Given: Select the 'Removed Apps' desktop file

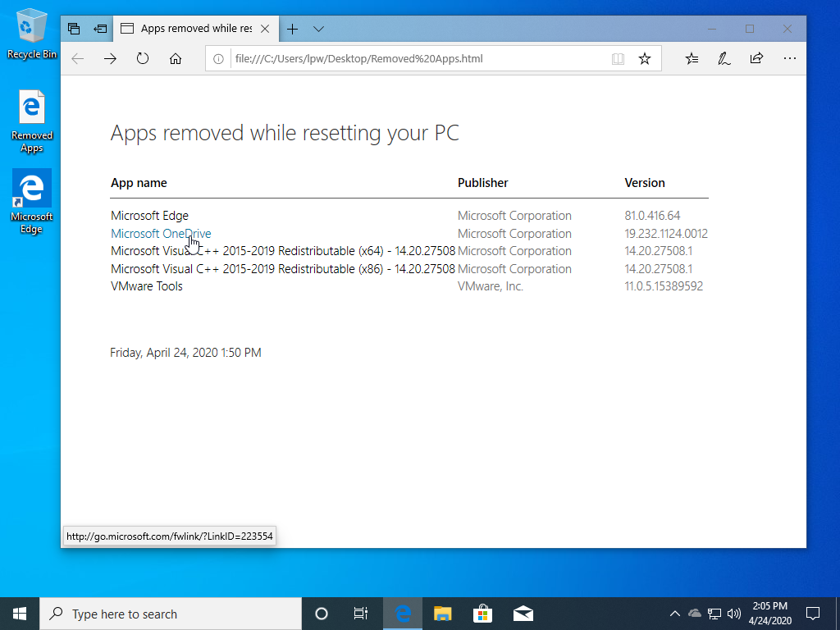Looking at the screenshot, I should [32, 122].
